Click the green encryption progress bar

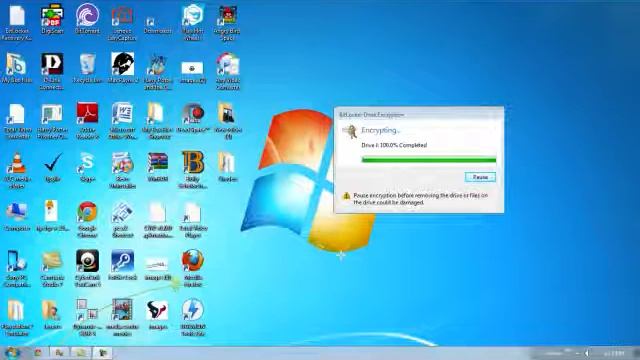click(429, 160)
